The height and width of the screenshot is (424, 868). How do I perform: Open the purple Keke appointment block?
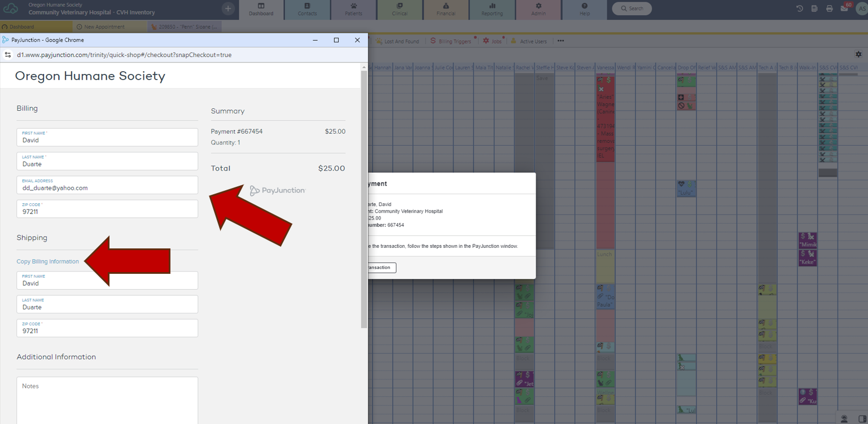pos(808,258)
